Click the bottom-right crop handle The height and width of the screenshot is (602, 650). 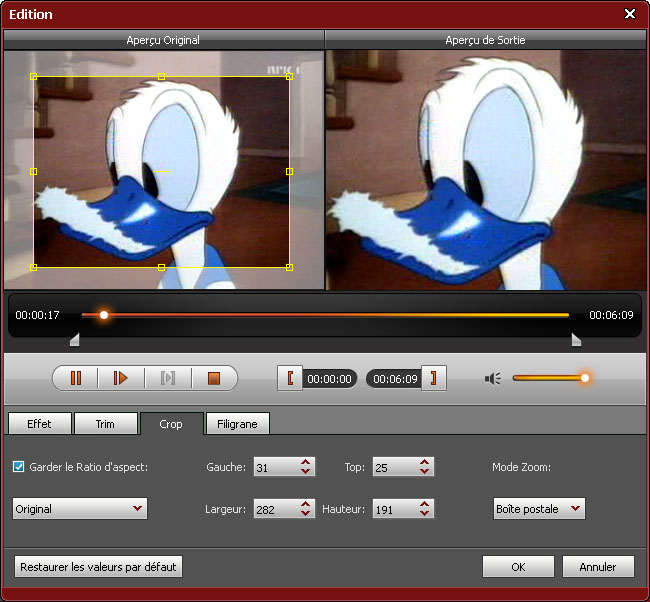tap(289, 267)
